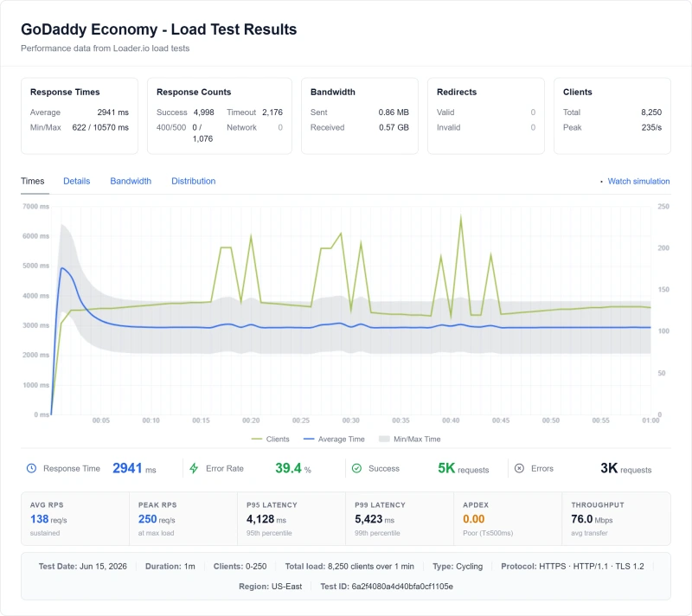The image size is (692, 616).
Task: Click the Error Rate lightning bolt icon
Action: coord(194,468)
